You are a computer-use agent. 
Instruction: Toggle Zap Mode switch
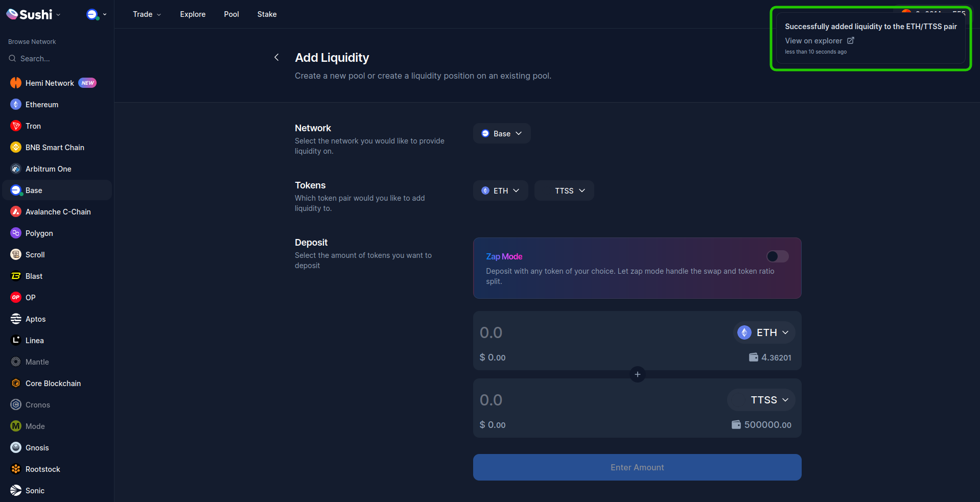(x=777, y=256)
